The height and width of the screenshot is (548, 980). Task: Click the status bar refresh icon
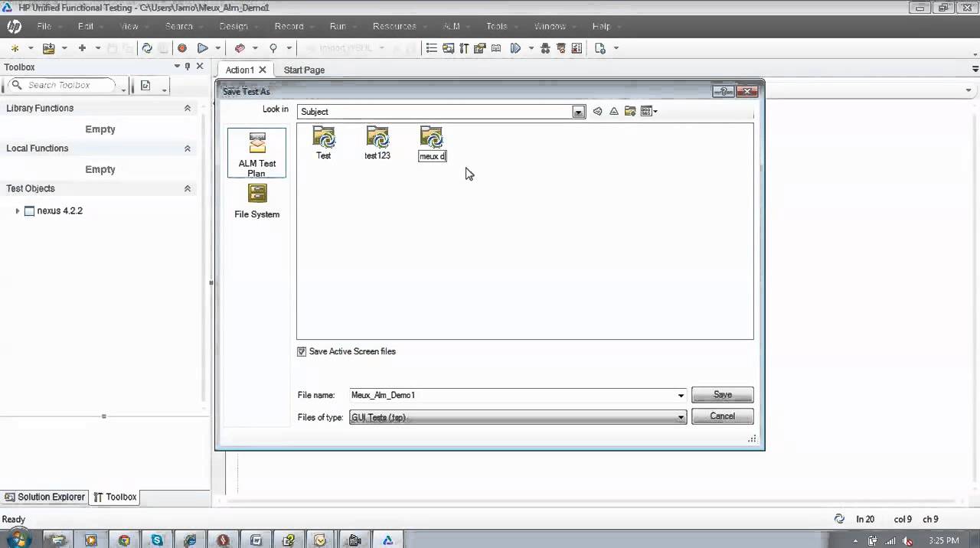tap(839, 519)
